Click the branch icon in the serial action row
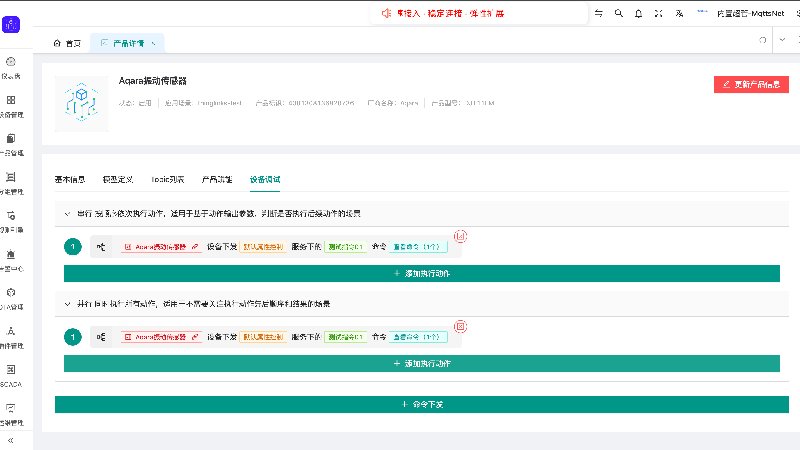This screenshot has height=450, width=800. 101,247
